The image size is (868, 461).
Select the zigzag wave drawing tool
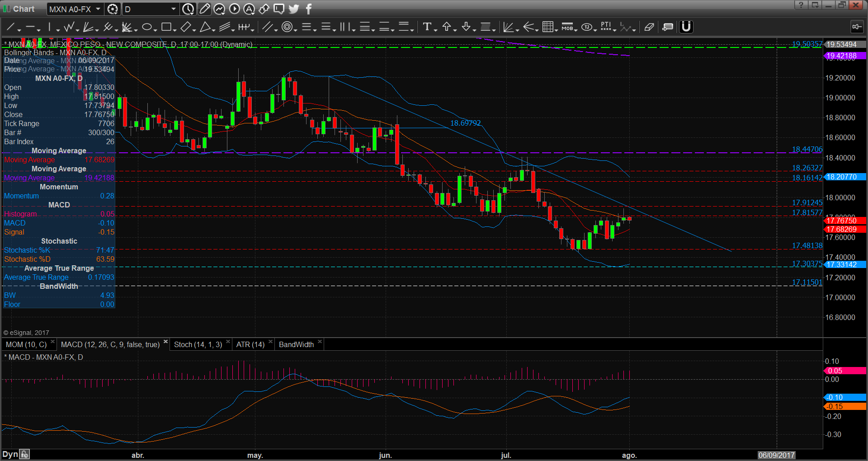[x=69, y=27]
